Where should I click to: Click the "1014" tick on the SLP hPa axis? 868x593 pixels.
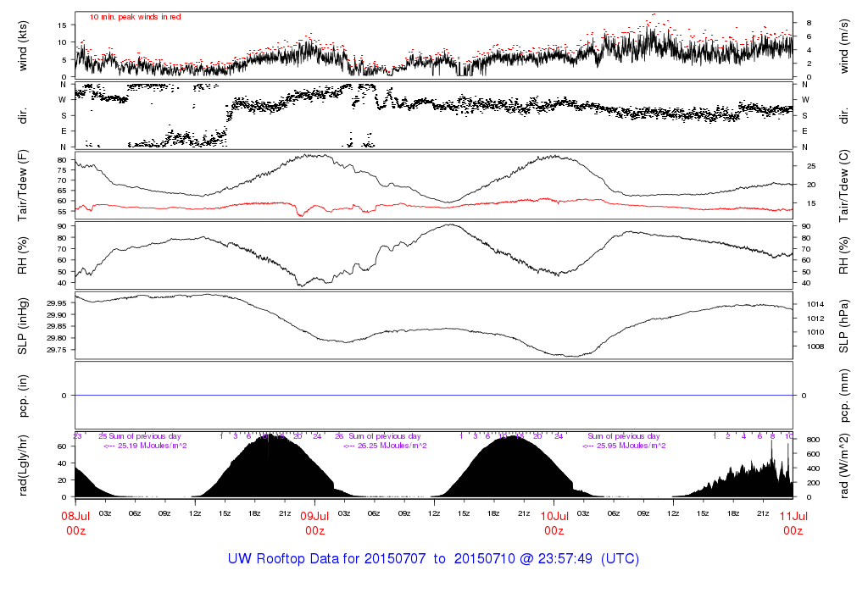click(815, 304)
